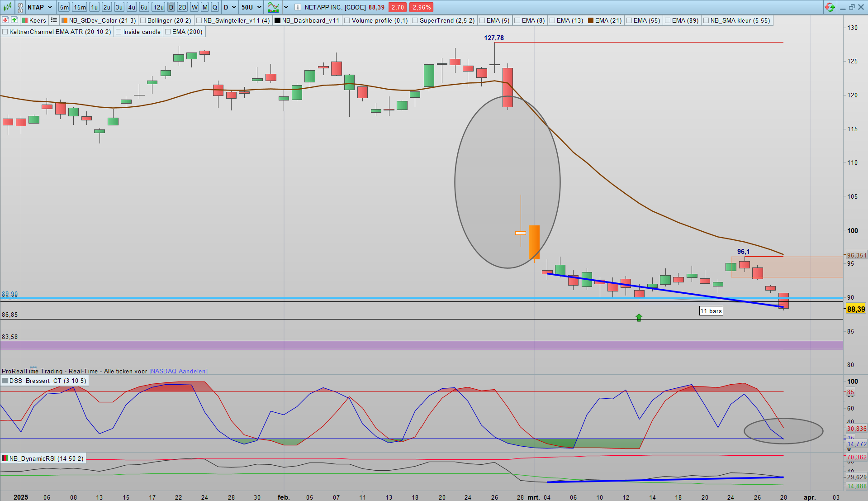Image resolution: width=868 pixels, height=501 pixels.
Task: Click the green up arrow icon
Action: click(14, 20)
